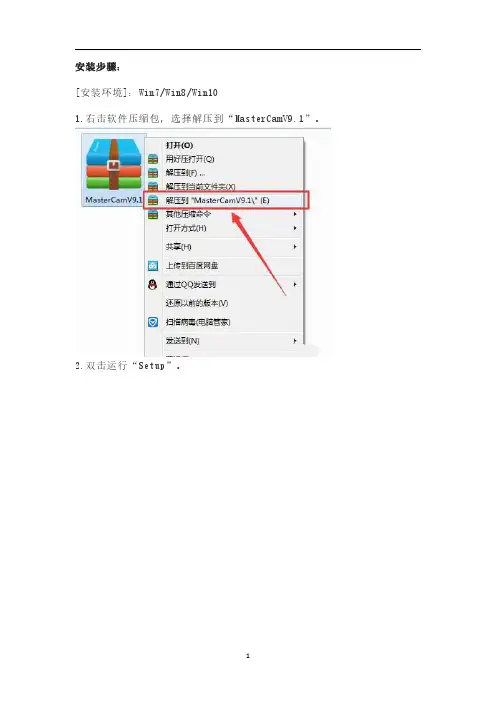Choose 打开(O) from the context menu
This screenshot has width=496, height=702.
pos(179,146)
